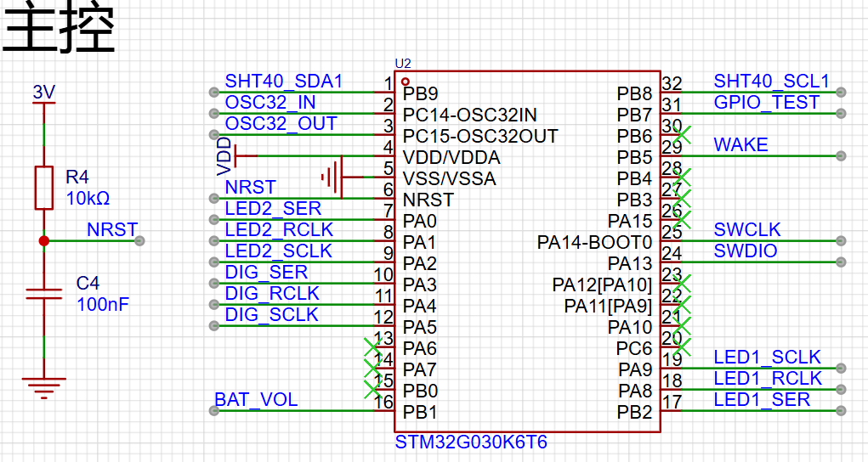The width and height of the screenshot is (868, 462).
Task: Select the SHT40_SCL1 net label
Action: click(x=772, y=82)
